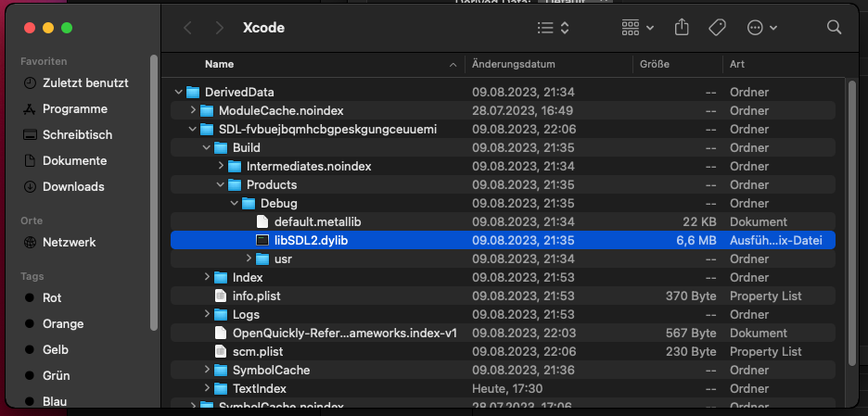Click the Share icon in toolbar
Viewport: 868px width, 416px height.
(x=683, y=28)
